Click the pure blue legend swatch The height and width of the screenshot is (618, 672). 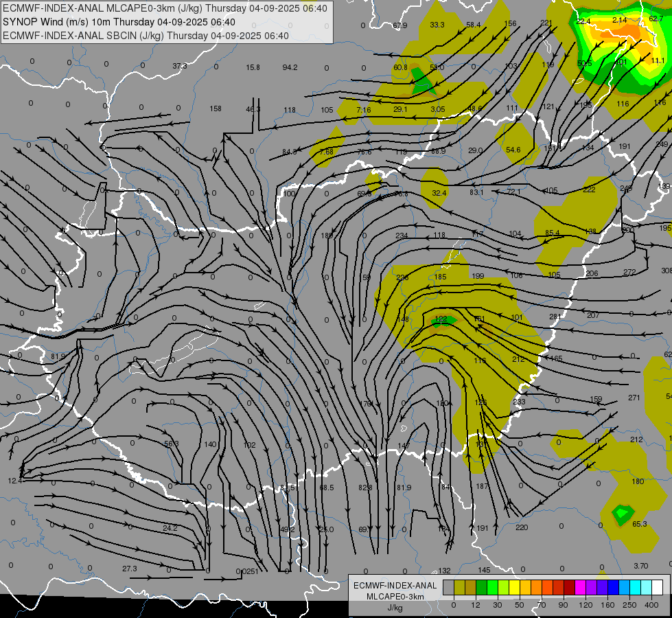click(614, 588)
